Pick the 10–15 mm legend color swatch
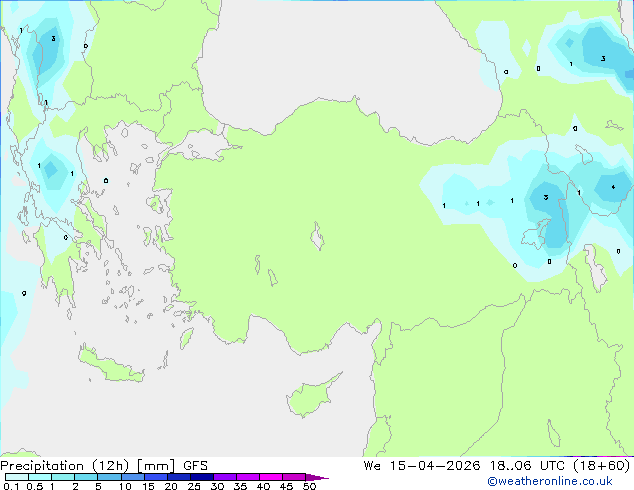This screenshot has height=490, width=634. [133, 477]
